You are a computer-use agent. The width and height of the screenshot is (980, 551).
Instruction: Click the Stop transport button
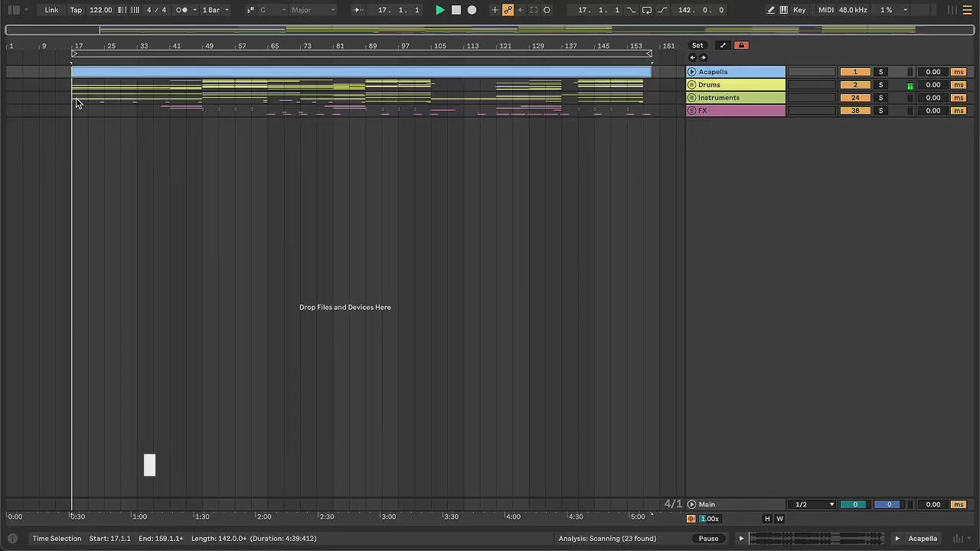[x=456, y=10]
